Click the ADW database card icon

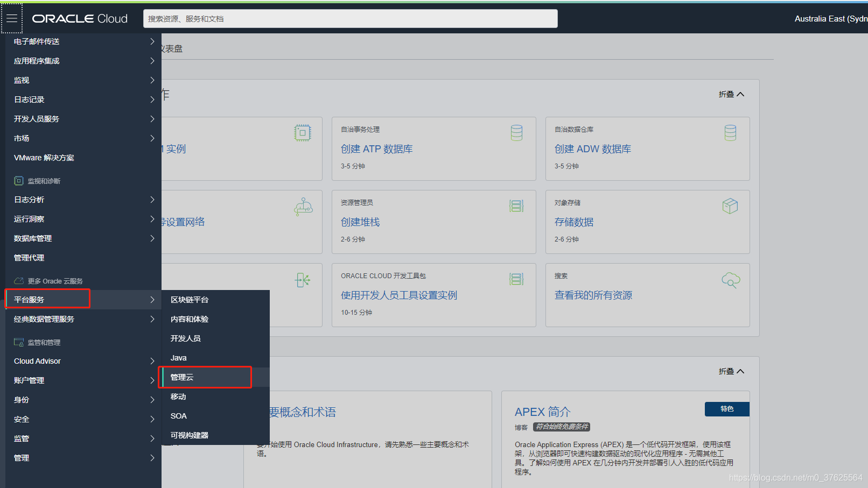(x=730, y=133)
